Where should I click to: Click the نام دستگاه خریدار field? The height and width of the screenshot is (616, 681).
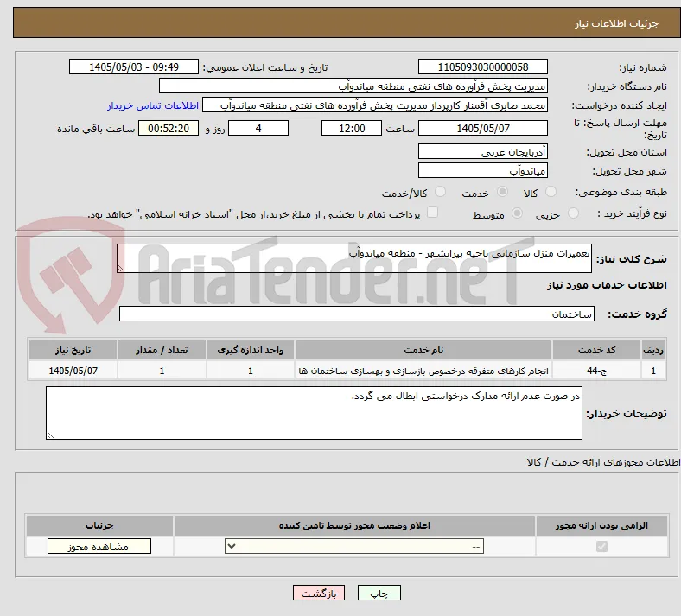click(353, 86)
